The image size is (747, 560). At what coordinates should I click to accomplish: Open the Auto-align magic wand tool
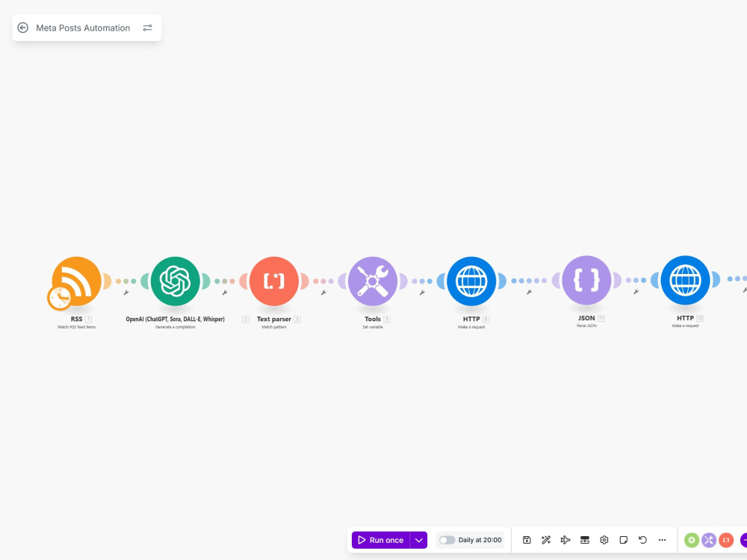[546, 539]
